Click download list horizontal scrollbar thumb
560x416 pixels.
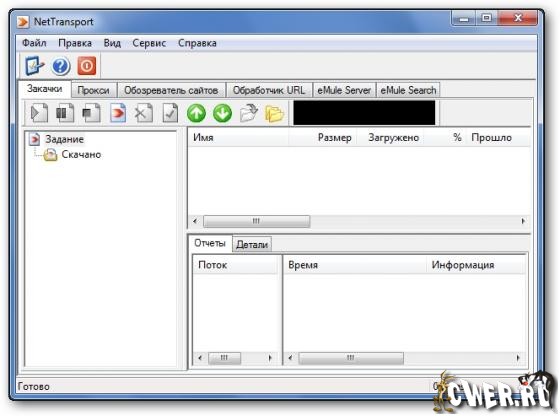256,221
